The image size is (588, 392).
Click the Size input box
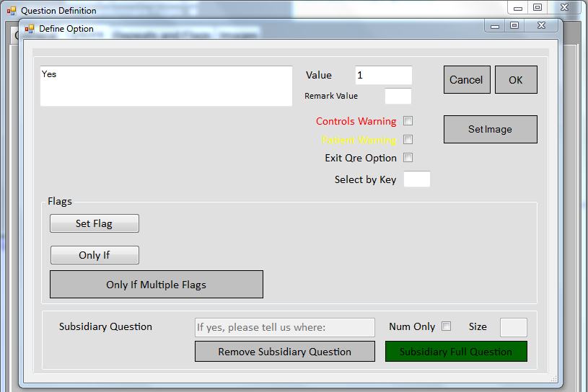[513, 327]
